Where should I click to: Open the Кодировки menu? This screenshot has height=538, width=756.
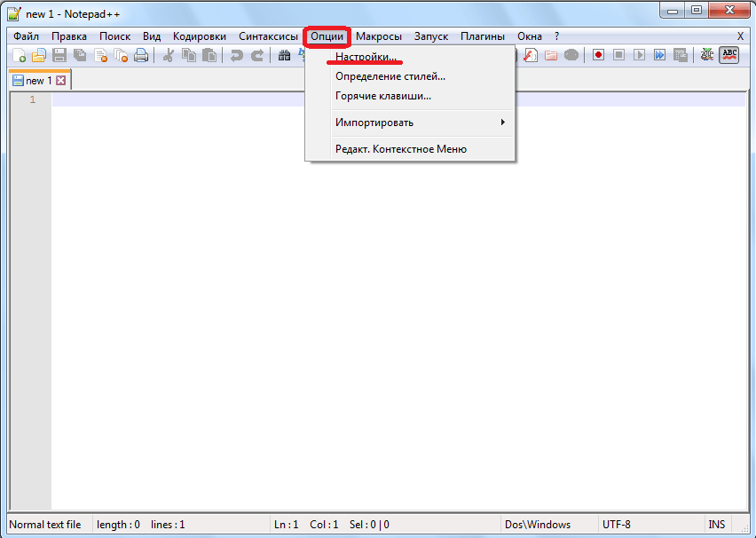pos(200,36)
